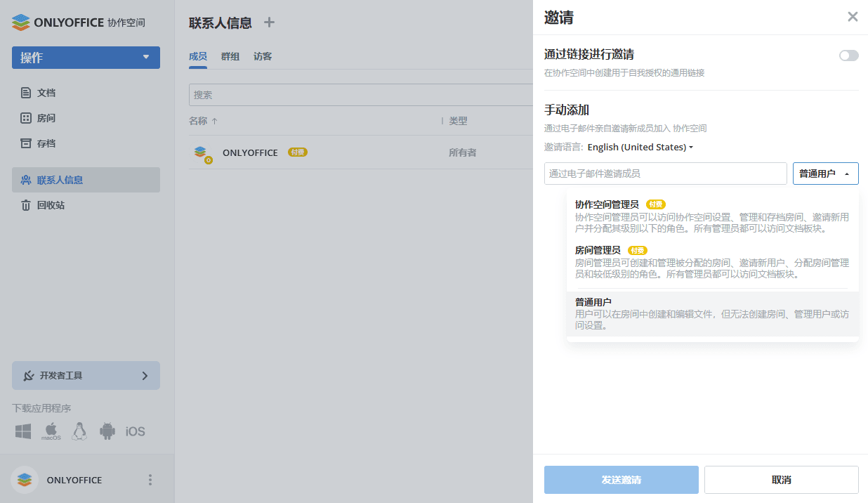The width and height of the screenshot is (868, 503).
Task: Click the 发送邀请 button
Action: point(622,480)
